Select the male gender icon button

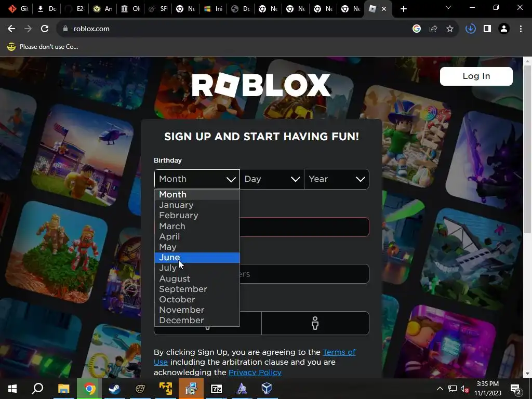(x=315, y=323)
